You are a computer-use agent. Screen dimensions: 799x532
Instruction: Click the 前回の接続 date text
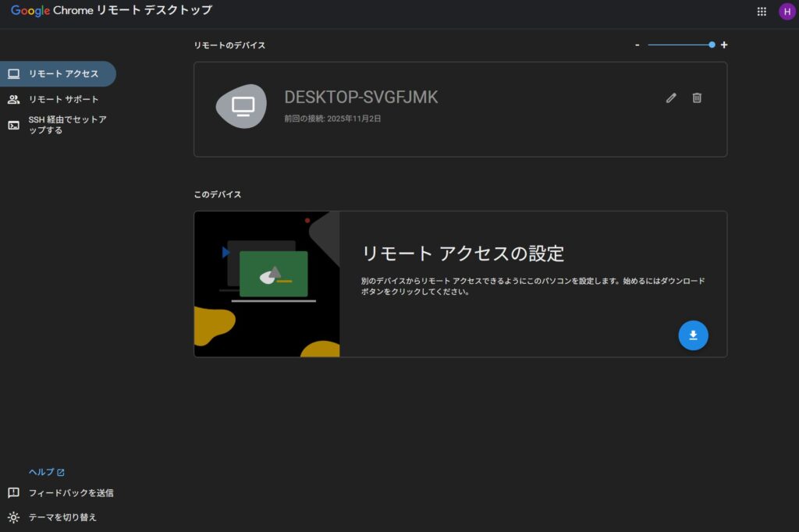coord(332,119)
